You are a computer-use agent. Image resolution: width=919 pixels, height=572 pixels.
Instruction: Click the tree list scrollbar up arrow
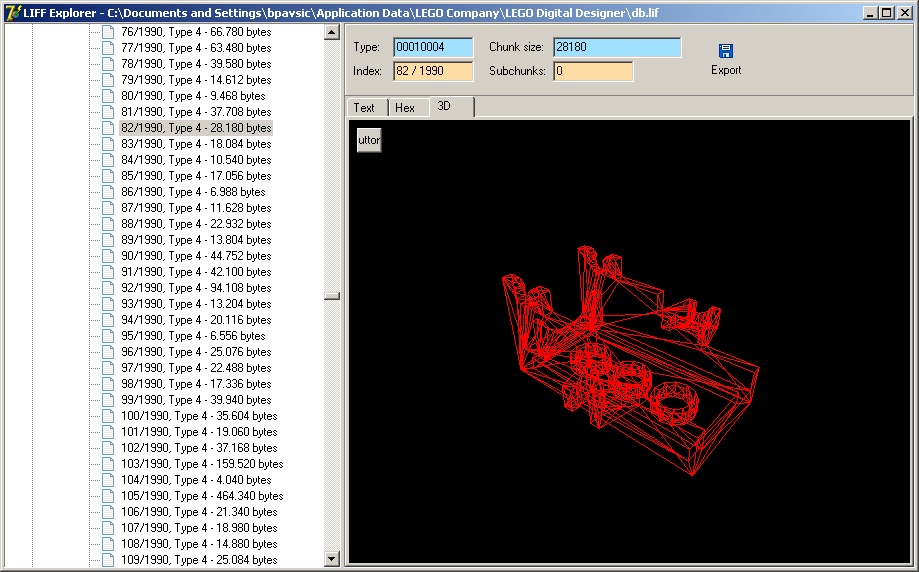click(332, 32)
